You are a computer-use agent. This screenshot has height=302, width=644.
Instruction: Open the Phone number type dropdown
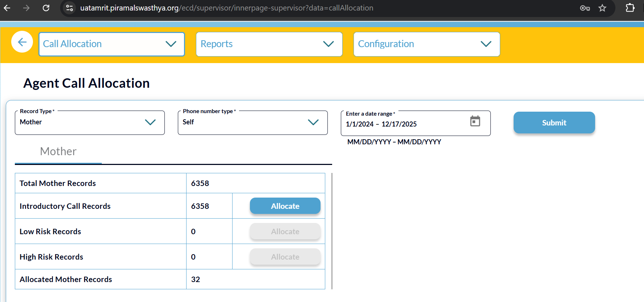[x=252, y=122]
